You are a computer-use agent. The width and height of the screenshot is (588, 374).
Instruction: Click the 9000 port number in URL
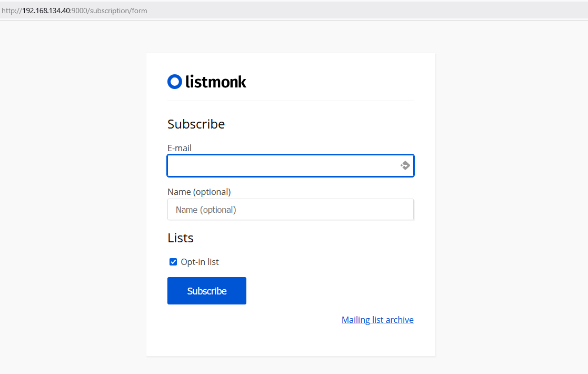coord(79,11)
